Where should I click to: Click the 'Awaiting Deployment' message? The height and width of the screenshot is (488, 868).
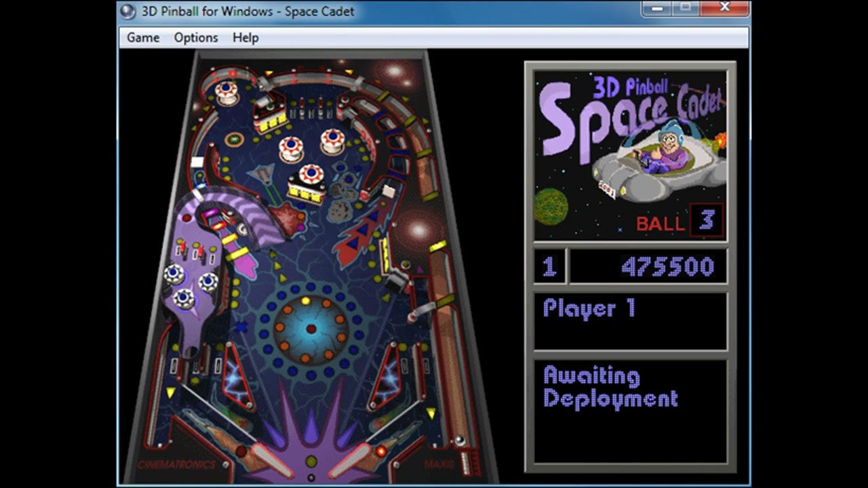click(x=610, y=387)
